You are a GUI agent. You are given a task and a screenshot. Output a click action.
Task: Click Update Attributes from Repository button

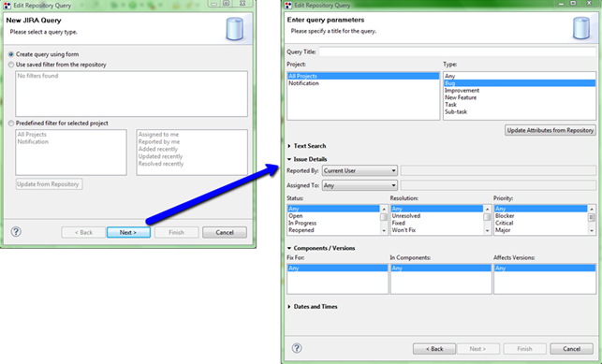pos(551,130)
